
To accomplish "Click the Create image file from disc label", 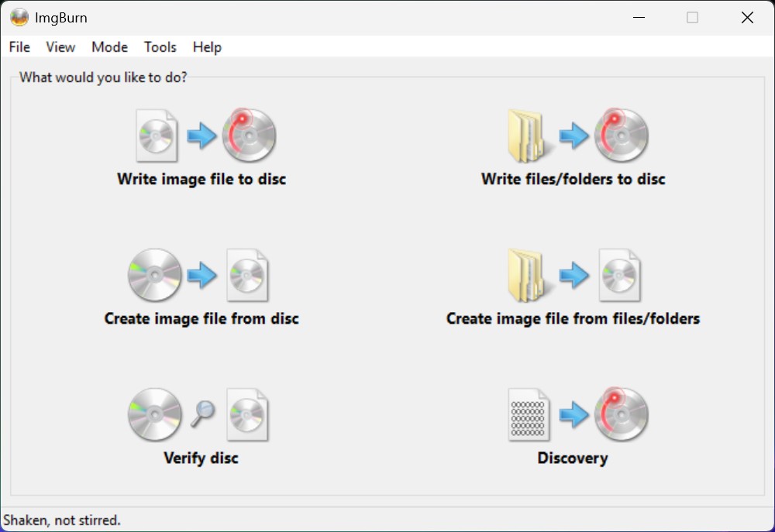I will click(201, 318).
